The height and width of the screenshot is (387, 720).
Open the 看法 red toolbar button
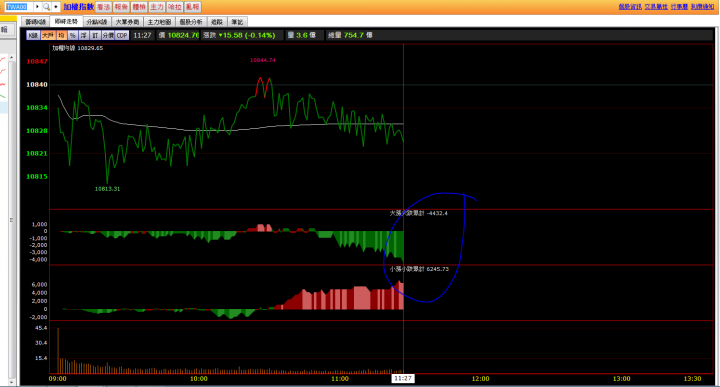pos(103,7)
